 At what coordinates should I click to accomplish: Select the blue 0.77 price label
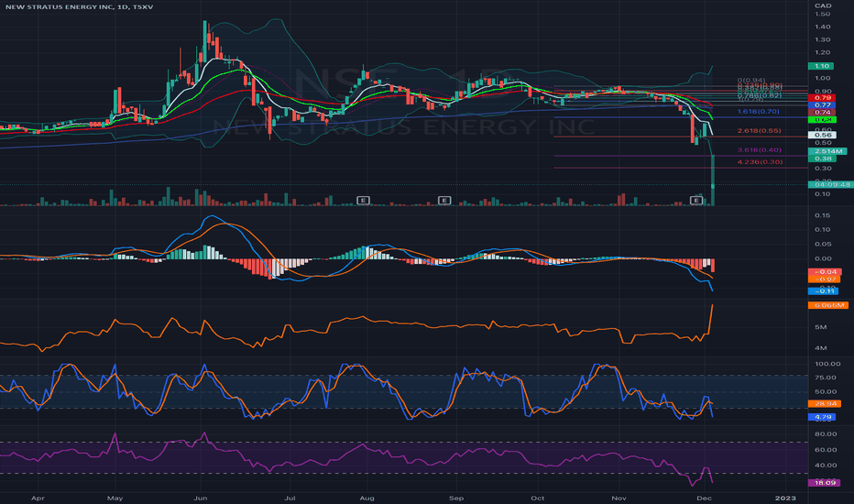821,105
